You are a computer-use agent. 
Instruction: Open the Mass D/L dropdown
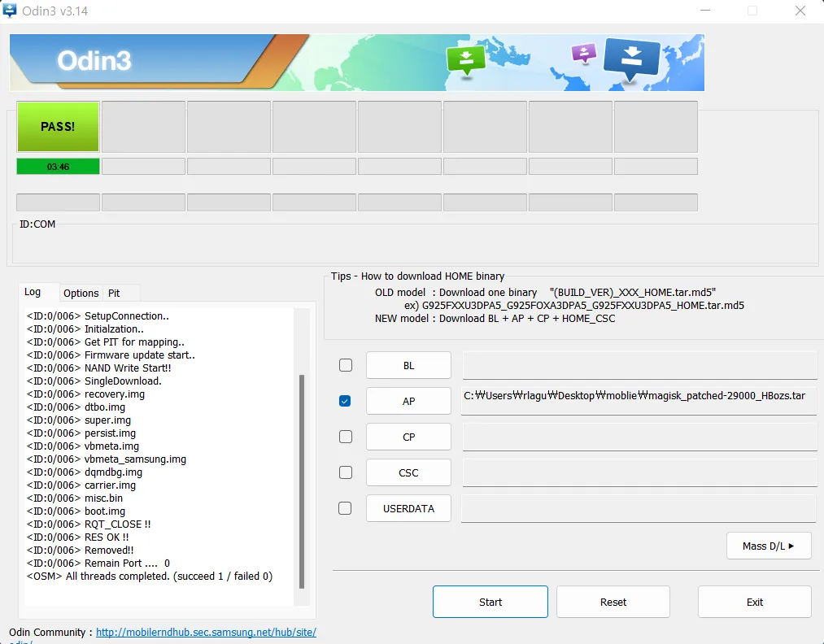769,546
